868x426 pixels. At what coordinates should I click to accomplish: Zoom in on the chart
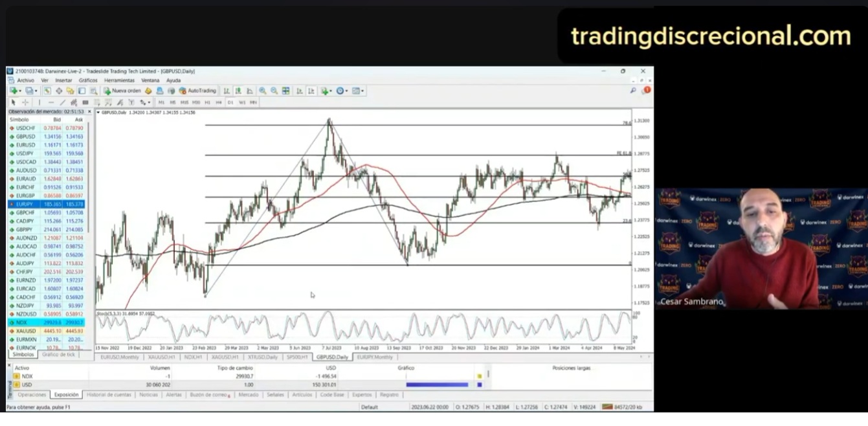tap(263, 91)
